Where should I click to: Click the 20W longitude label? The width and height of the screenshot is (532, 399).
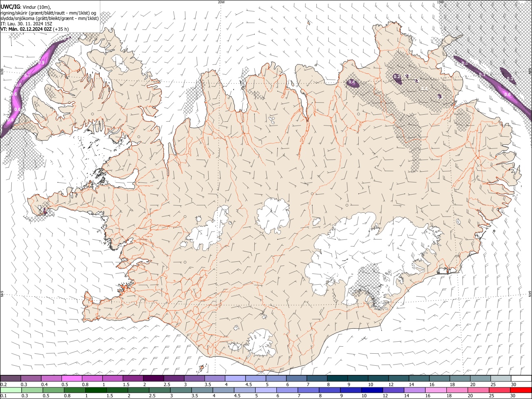(221, 2)
